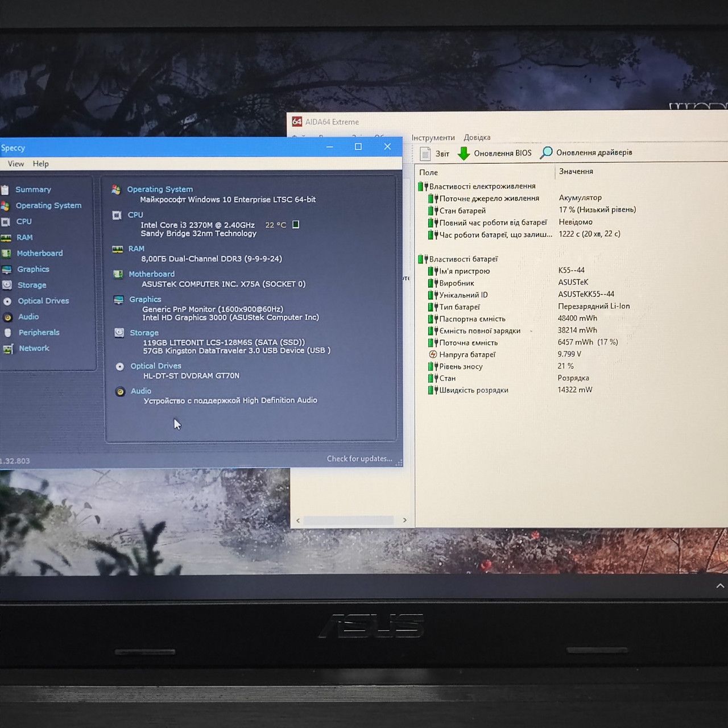Click the 8,00ГБ Dual-Channel DDR3 text
The image size is (728, 728).
click(212, 259)
